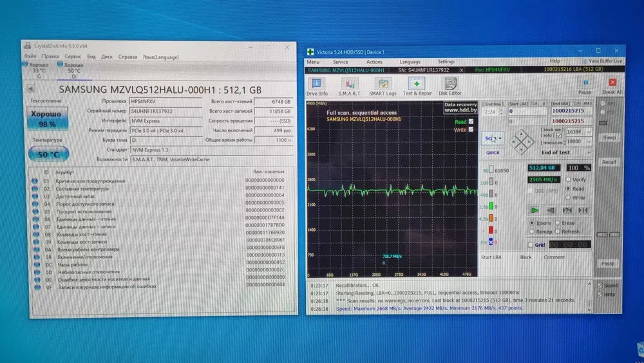Select the Verify radio button
The image size is (644, 363).
[x=568, y=180]
